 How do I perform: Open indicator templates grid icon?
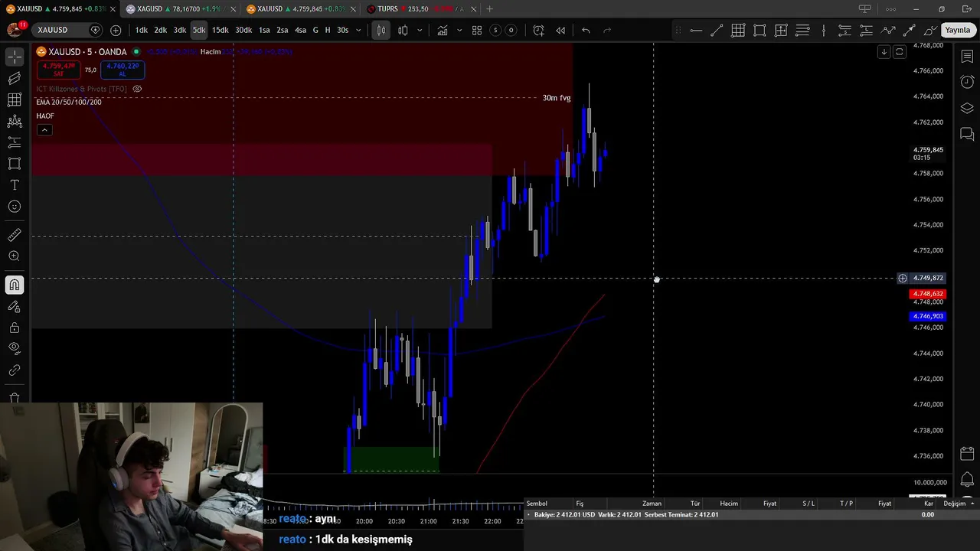click(477, 30)
